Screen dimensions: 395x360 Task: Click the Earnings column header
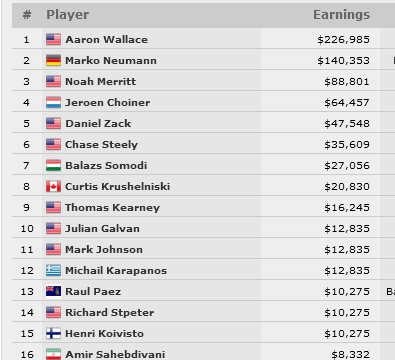tap(341, 15)
